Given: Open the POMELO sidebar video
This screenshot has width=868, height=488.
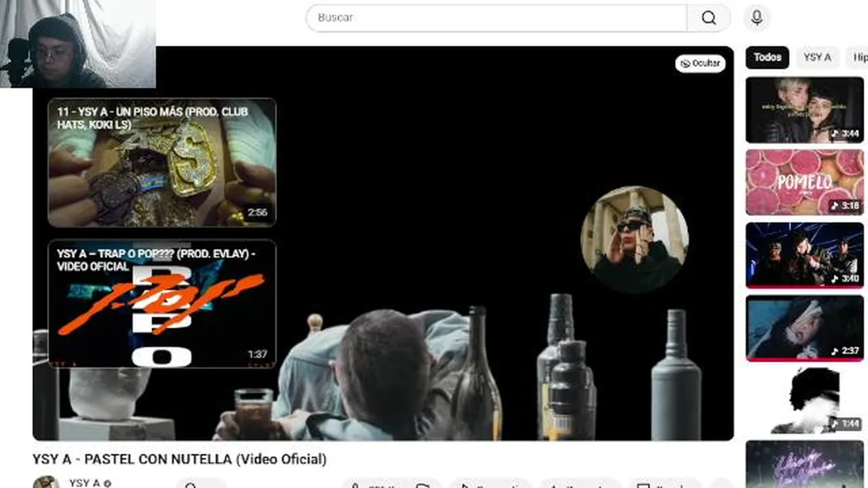Looking at the screenshot, I should point(805,182).
